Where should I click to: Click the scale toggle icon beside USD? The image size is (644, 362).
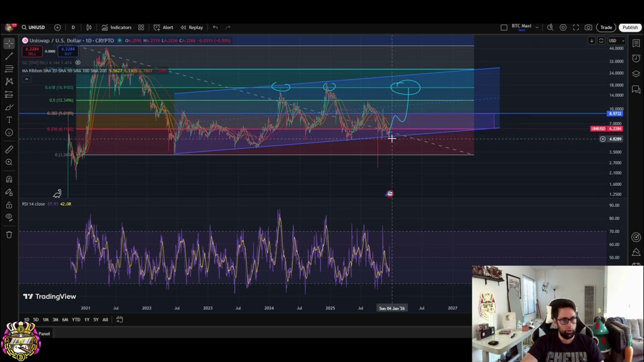pyautogui.click(x=601, y=41)
